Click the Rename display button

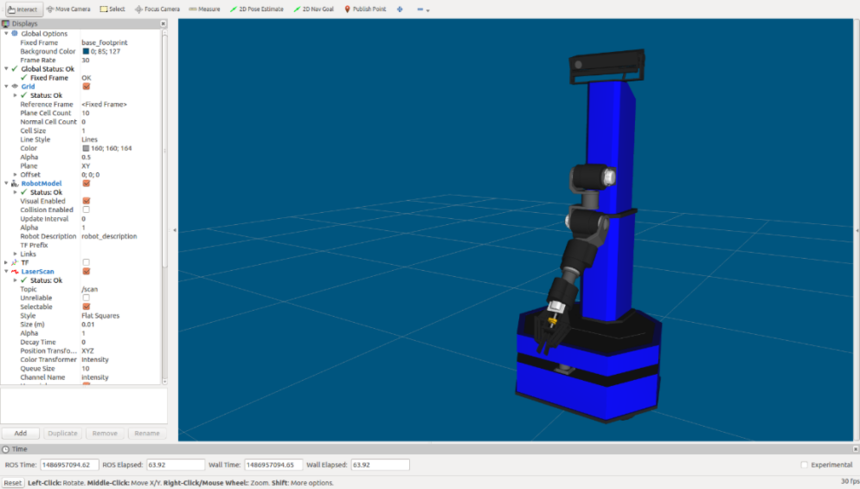(x=147, y=433)
